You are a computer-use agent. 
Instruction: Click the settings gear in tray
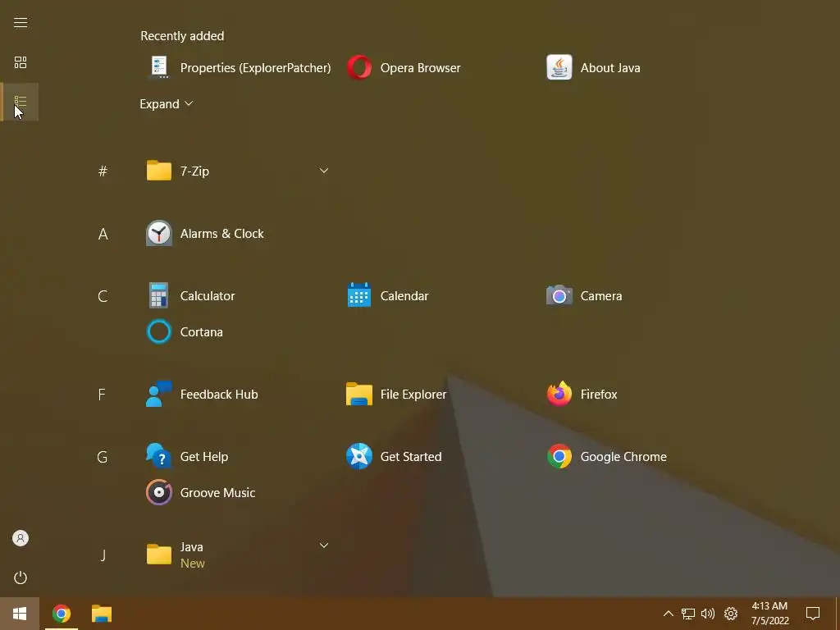pos(731,614)
